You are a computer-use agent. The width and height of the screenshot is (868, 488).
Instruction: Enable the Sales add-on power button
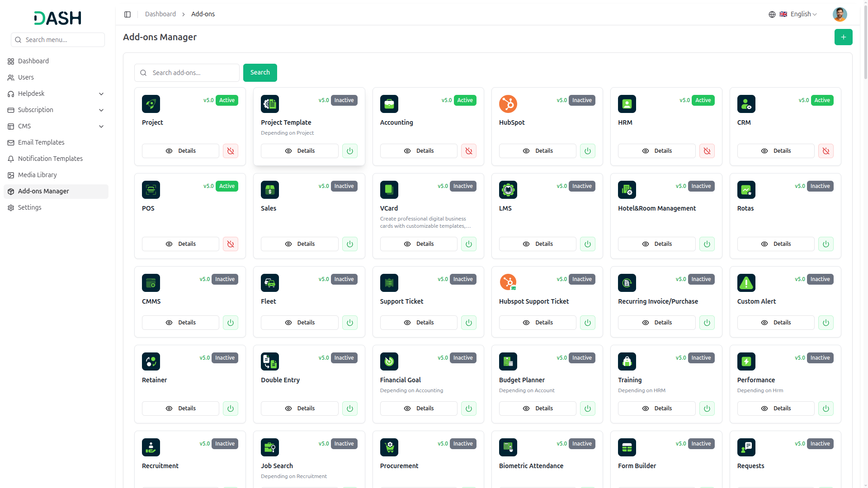tap(349, 244)
